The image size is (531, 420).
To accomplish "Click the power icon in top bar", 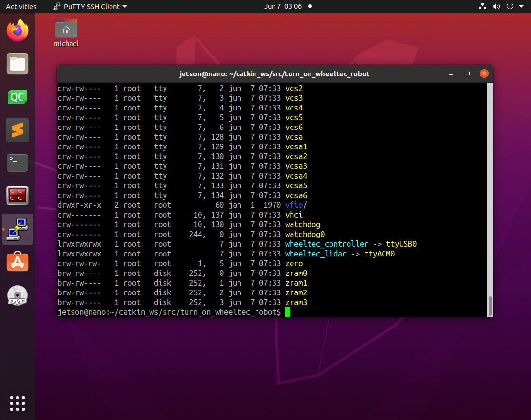I will click(509, 6).
